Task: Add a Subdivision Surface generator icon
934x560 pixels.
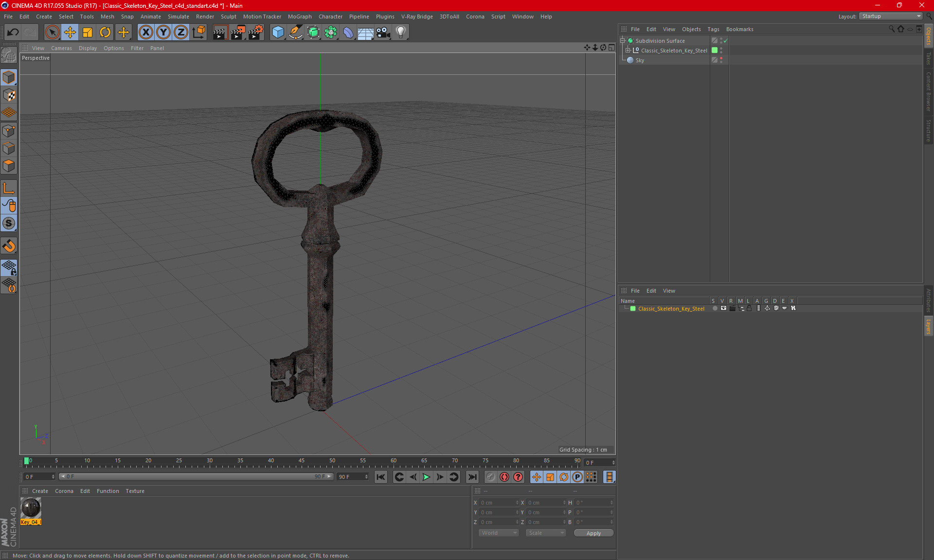Action: click(x=313, y=33)
